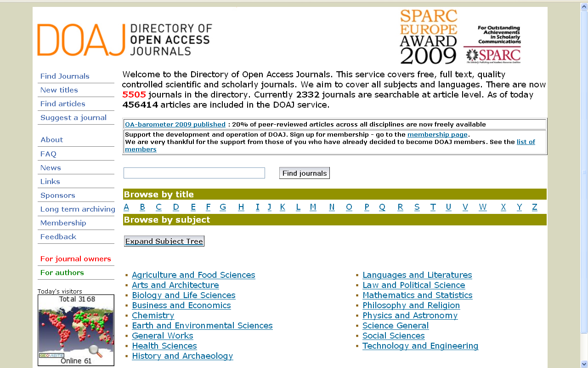Open Philosophy and Religion subject
Image resolution: width=588 pixels, height=368 pixels.
(x=411, y=305)
